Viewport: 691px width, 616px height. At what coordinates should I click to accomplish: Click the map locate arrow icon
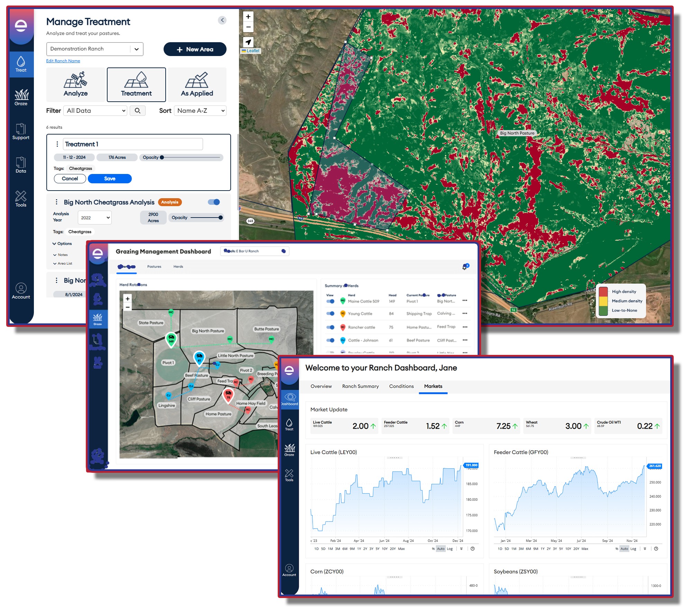click(248, 42)
